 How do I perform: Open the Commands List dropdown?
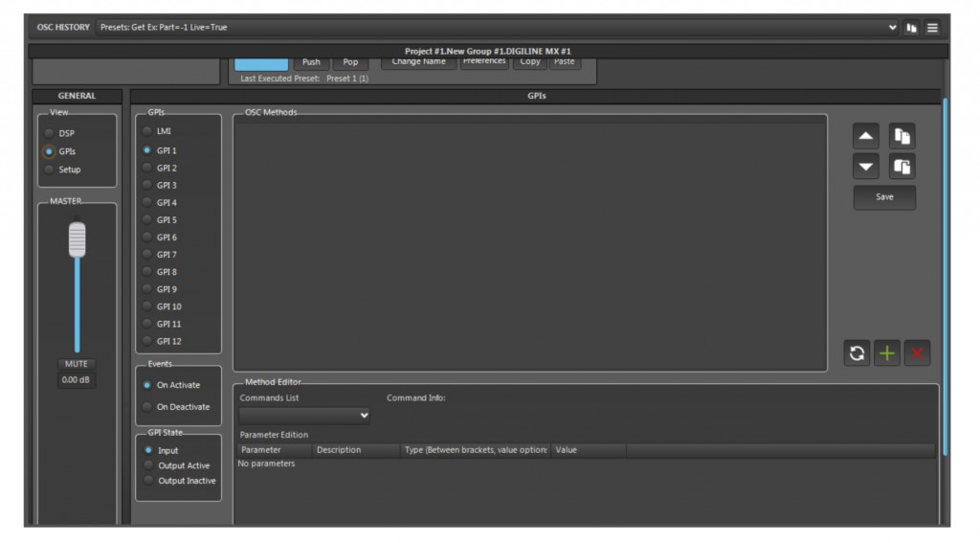(x=304, y=416)
